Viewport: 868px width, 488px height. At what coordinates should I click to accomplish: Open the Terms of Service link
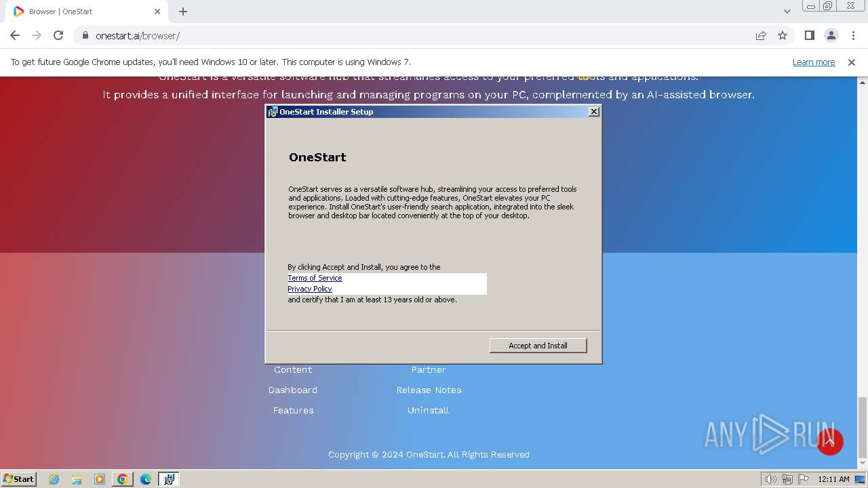click(315, 278)
